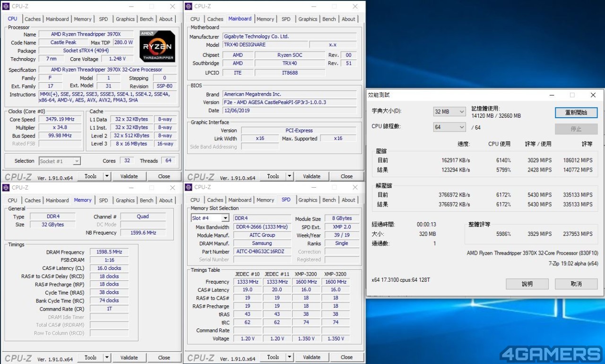Minimize the 7-Zip benchmark window
The width and height of the screenshot is (605, 364).
[552, 95]
